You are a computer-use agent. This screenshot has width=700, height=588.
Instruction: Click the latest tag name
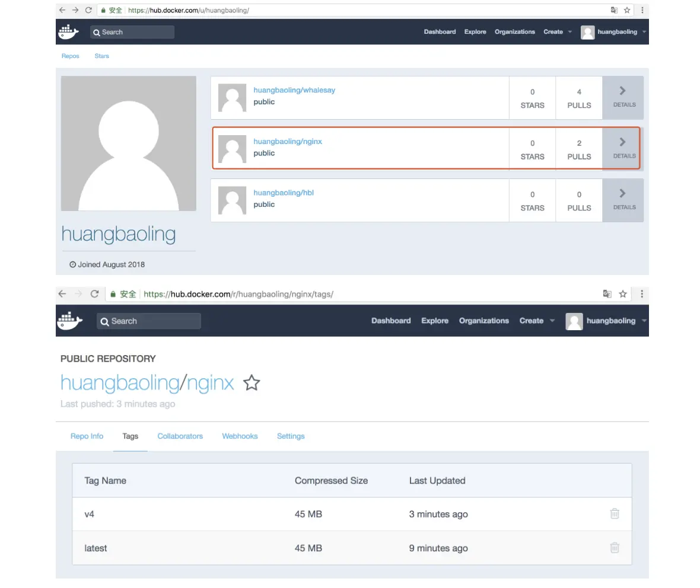coord(96,548)
